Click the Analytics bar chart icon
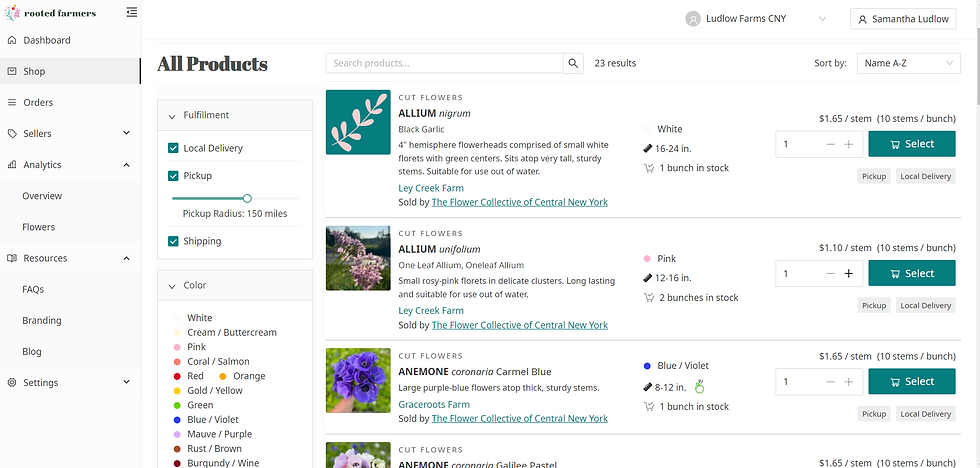 coord(12,165)
